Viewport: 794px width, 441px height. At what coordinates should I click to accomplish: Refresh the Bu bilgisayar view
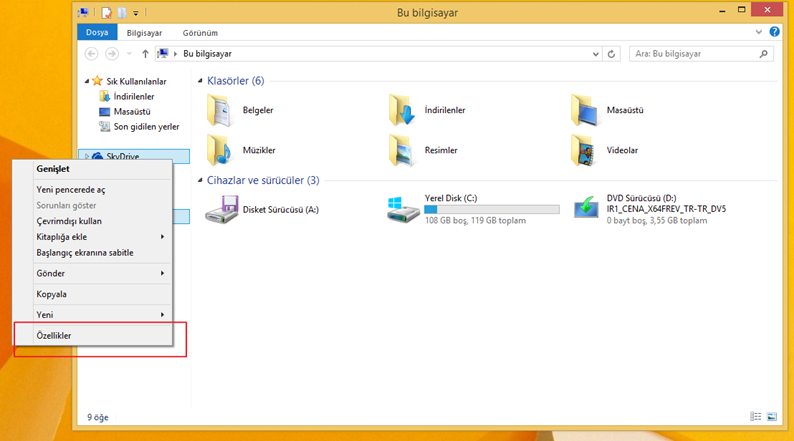pos(611,54)
